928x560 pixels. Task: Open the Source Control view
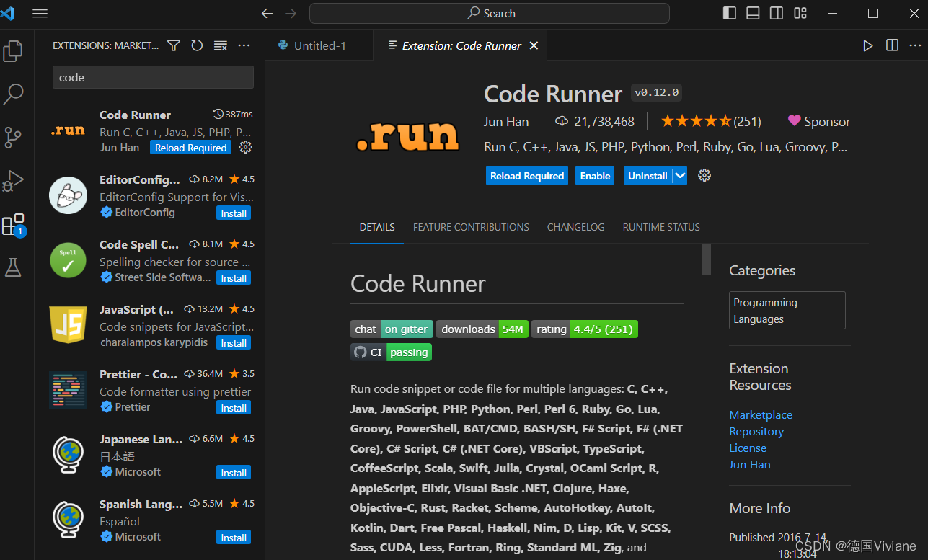(x=13, y=137)
